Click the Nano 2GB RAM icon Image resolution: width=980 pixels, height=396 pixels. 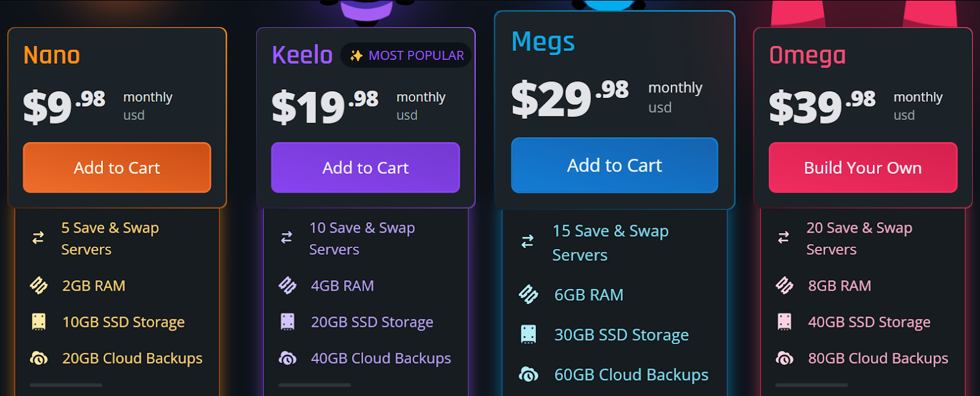(39, 286)
